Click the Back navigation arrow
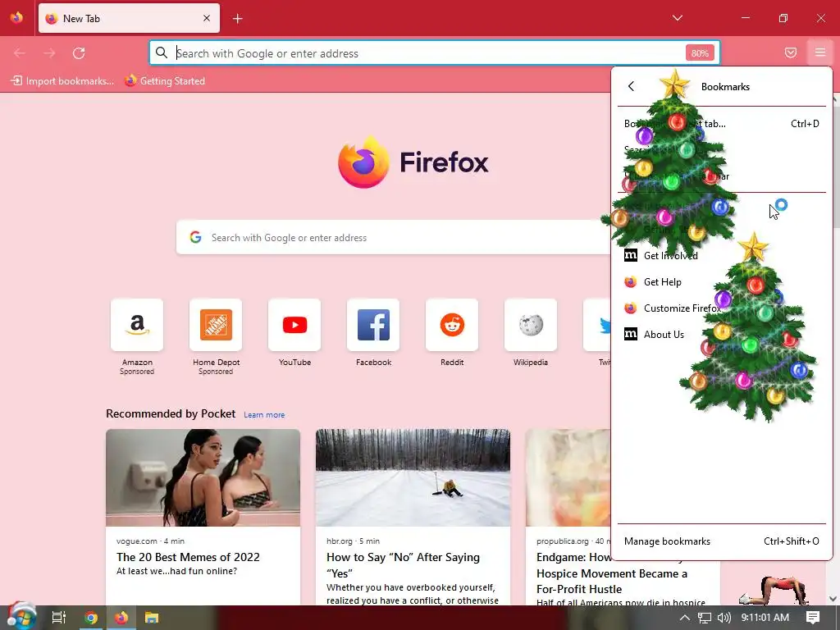 (x=20, y=53)
